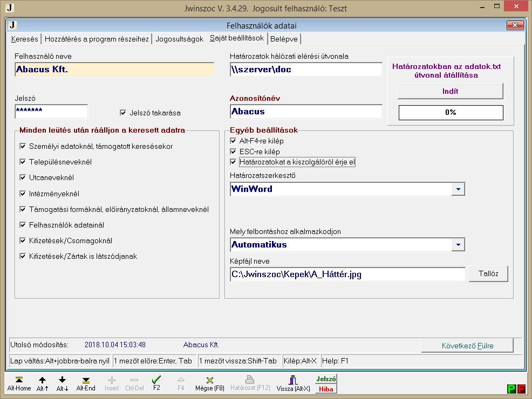Toggle Határozatokat a kiszolgálóról érje el
Screen dimensions: 532x399
pos(233,162)
